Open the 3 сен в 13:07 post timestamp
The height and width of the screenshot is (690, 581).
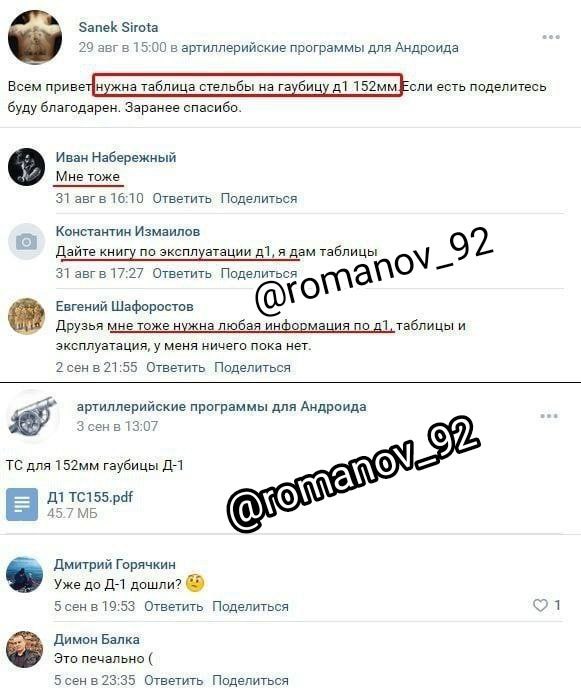point(117,426)
